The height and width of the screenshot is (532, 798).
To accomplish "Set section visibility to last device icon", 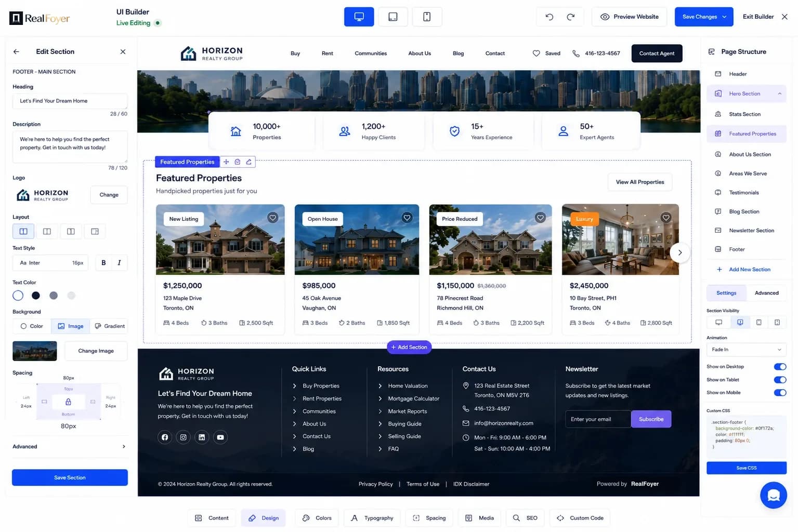I will [777, 323].
